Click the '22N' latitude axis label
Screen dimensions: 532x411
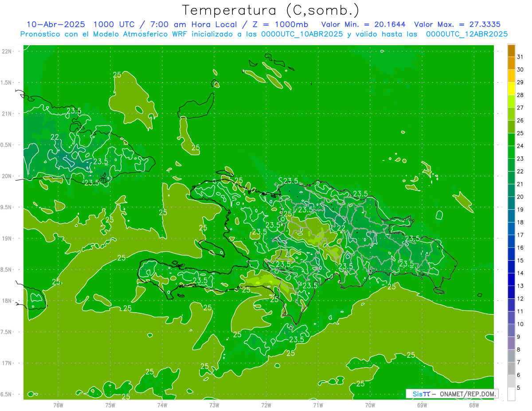tap(7, 51)
